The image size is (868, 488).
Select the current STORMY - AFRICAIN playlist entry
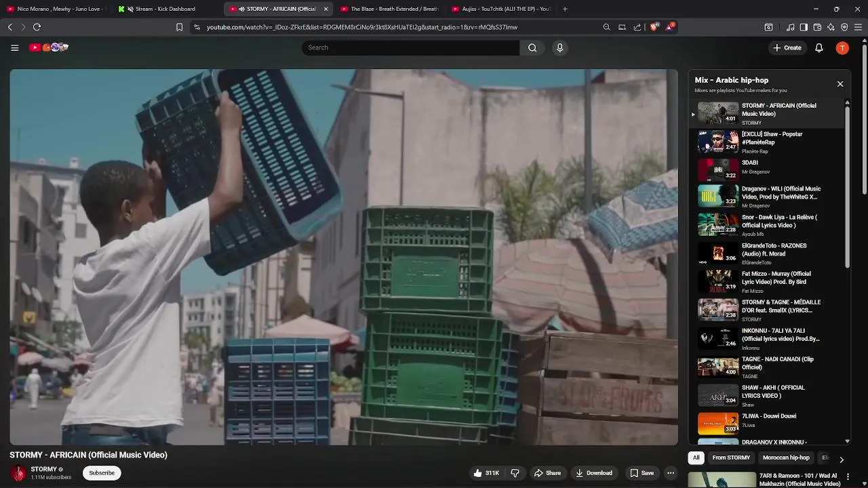[x=768, y=113]
